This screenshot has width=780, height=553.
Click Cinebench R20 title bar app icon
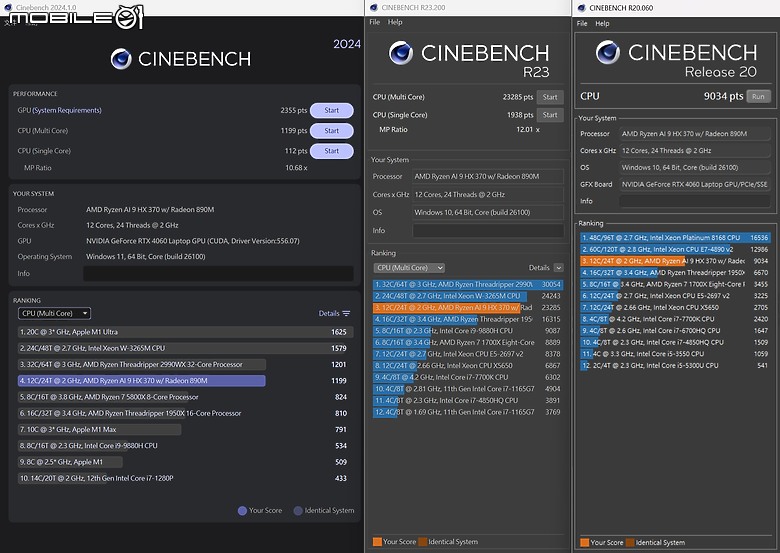581,7
